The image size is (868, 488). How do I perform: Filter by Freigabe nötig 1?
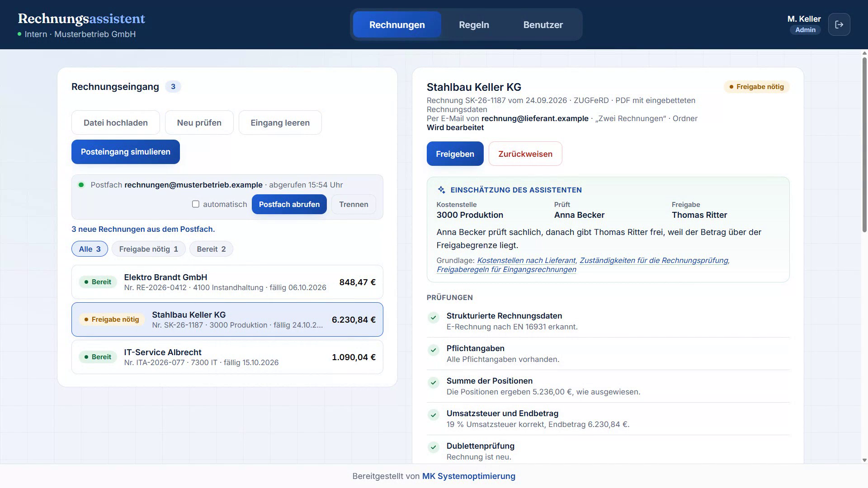(x=149, y=249)
